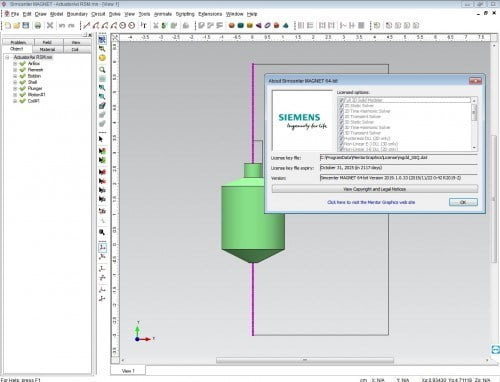The width and height of the screenshot is (500, 382).
Task: Switch to the Material tab
Action: tap(47, 49)
